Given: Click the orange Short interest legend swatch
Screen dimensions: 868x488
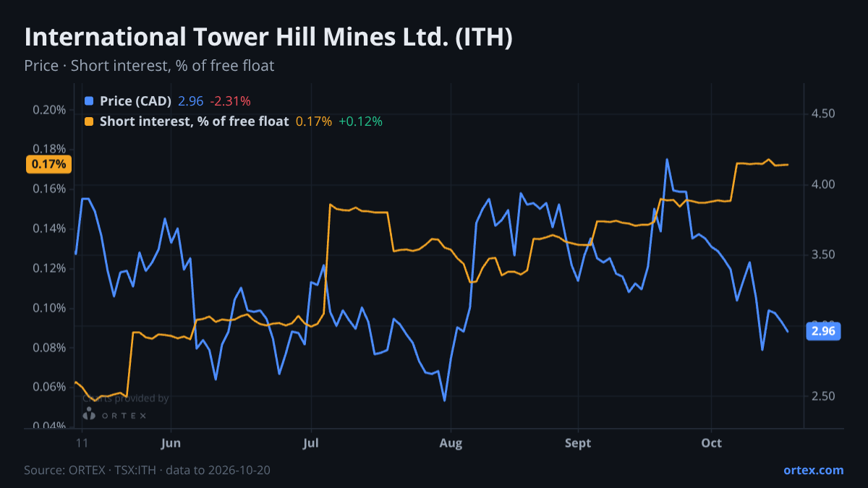Looking at the screenshot, I should (89, 121).
